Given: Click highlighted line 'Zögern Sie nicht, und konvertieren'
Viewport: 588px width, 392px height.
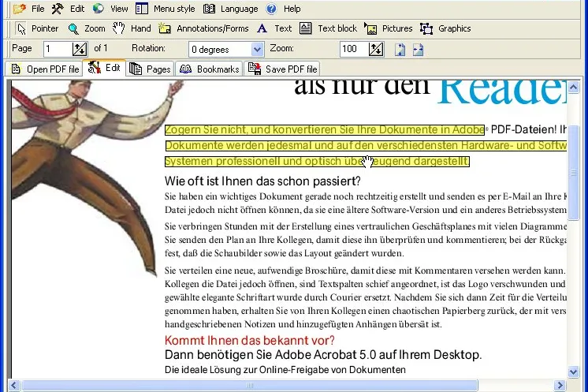Looking at the screenshot, I should coord(325,130).
